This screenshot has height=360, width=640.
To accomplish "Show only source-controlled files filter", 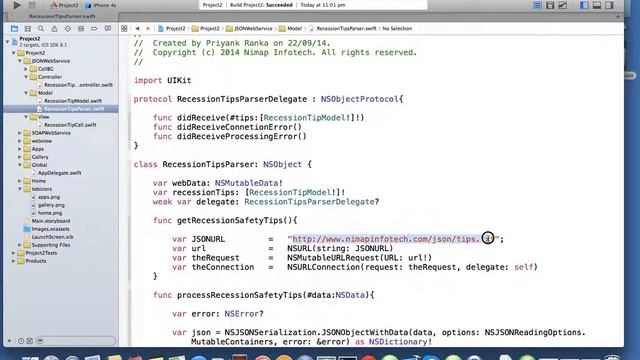I will pos(30,341).
